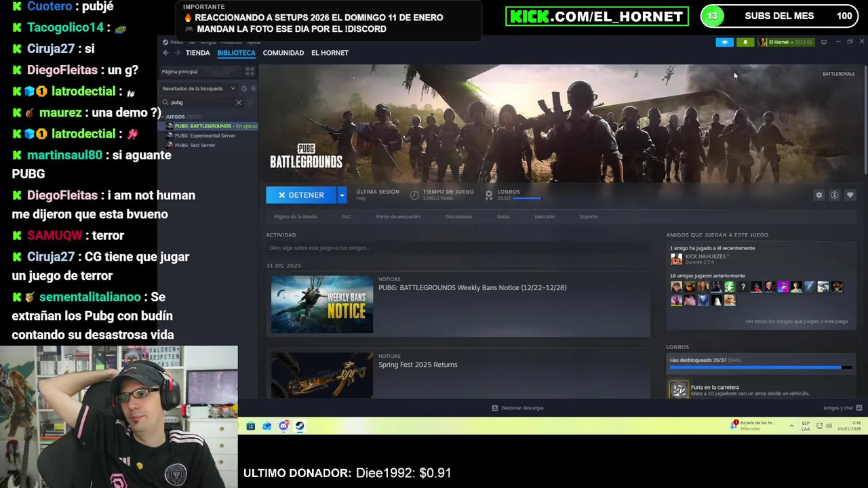Open Página de la tienda link

(x=295, y=217)
